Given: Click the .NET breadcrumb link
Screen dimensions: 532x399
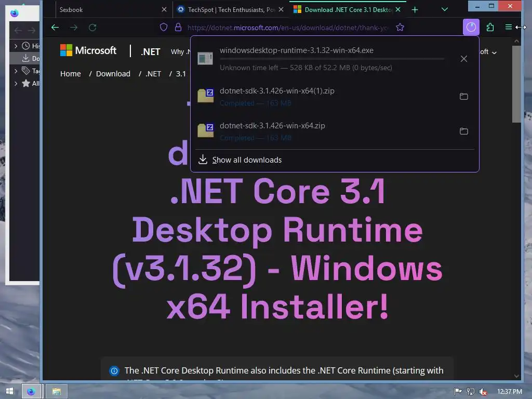Looking at the screenshot, I should 153,74.
